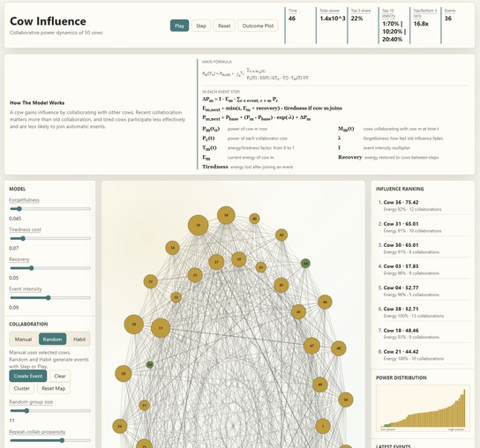Select cow node 47 in the network
The image size is (480, 448).
[x=311, y=346]
